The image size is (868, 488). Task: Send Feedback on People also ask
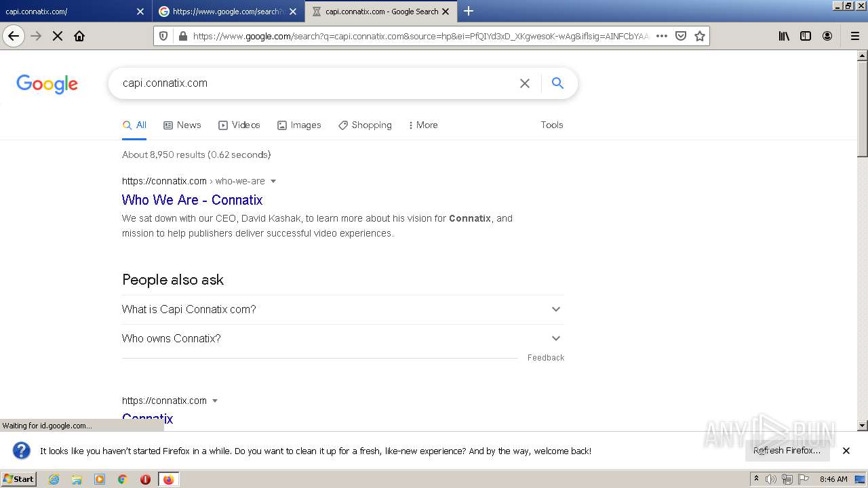coord(546,358)
